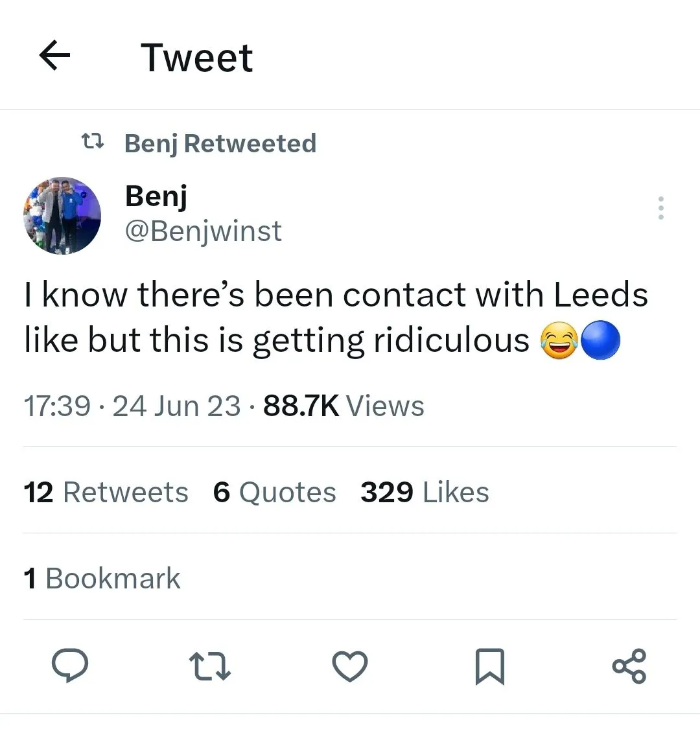Like the tweet with the heart icon

point(350,666)
